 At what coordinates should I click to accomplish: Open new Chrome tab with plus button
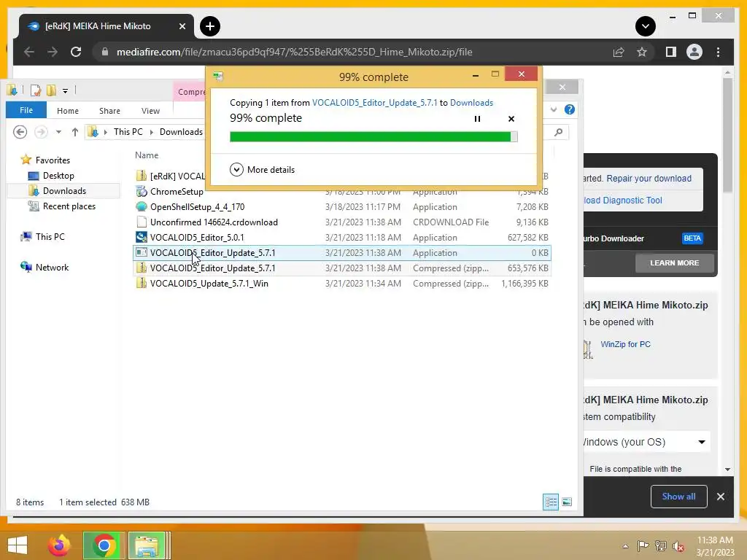click(209, 26)
